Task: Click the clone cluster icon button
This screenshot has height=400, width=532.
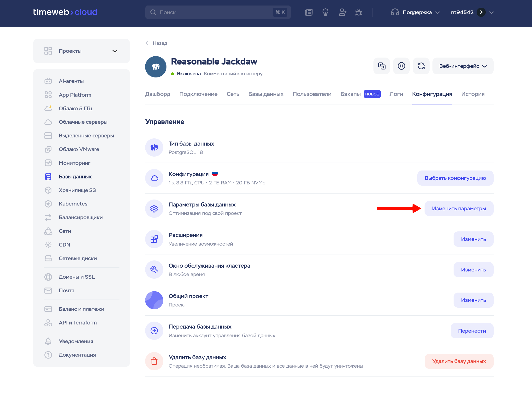Action: tap(381, 66)
